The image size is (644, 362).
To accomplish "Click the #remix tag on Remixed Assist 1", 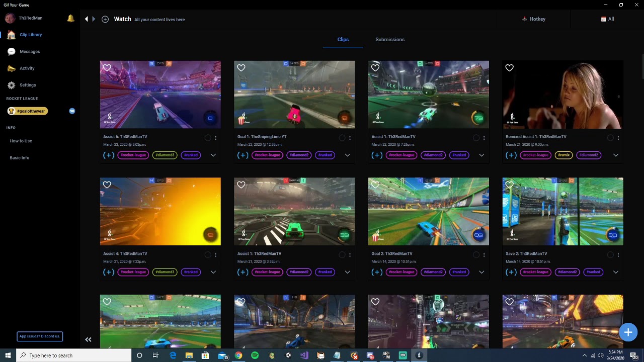I will (x=563, y=155).
